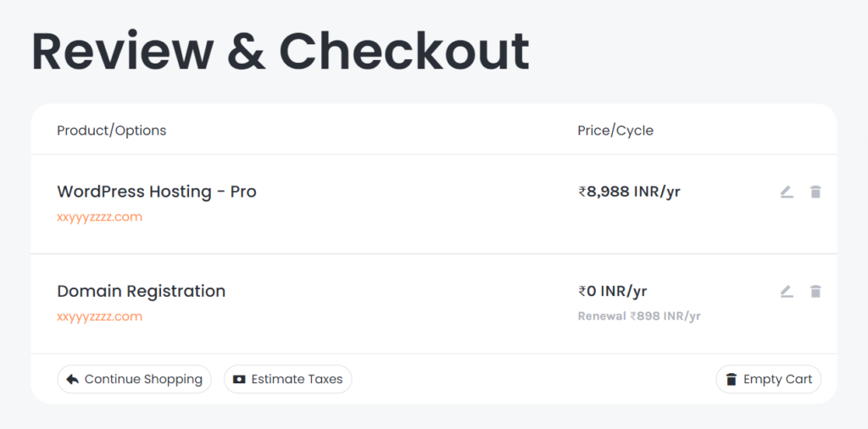
Task: Select the WordPress Hosting - Pro product name
Action: 157,192
